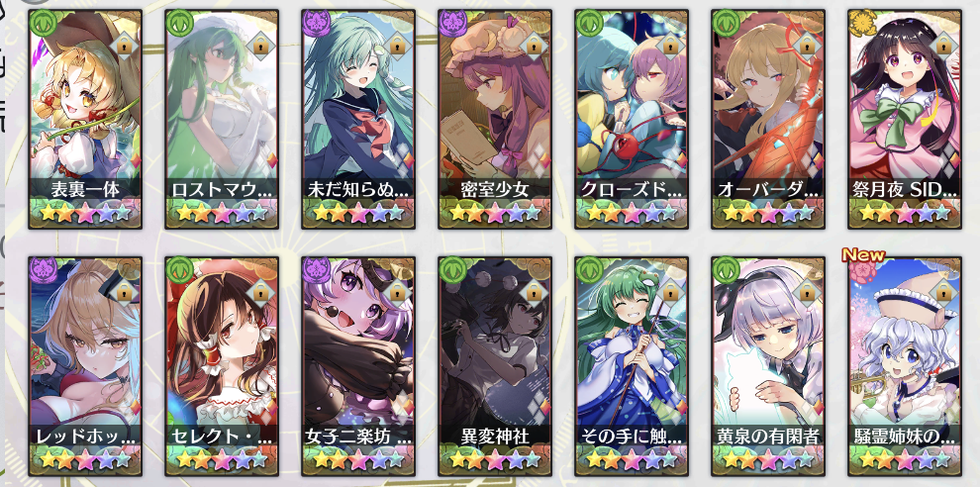Click lock icon on 黄泉の有閑者 card

[x=806, y=291]
